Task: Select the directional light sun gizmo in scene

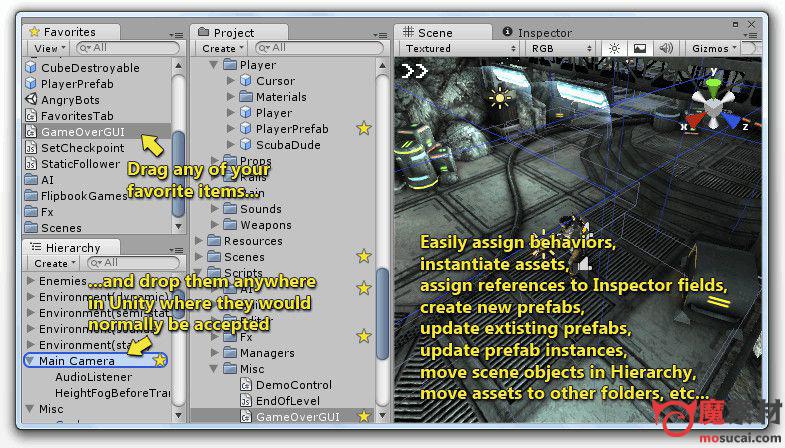Action: (500, 98)
